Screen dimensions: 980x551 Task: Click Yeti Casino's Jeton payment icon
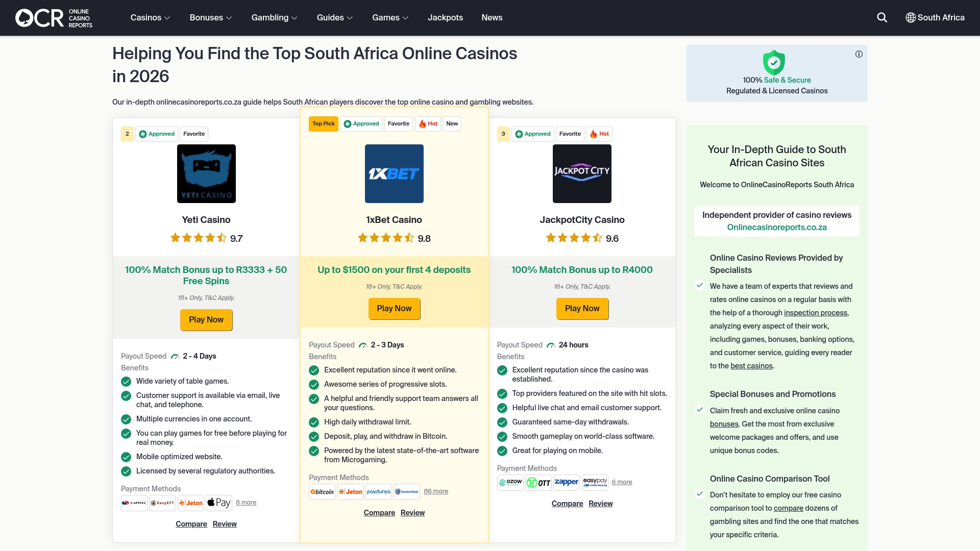coord(191,503)
